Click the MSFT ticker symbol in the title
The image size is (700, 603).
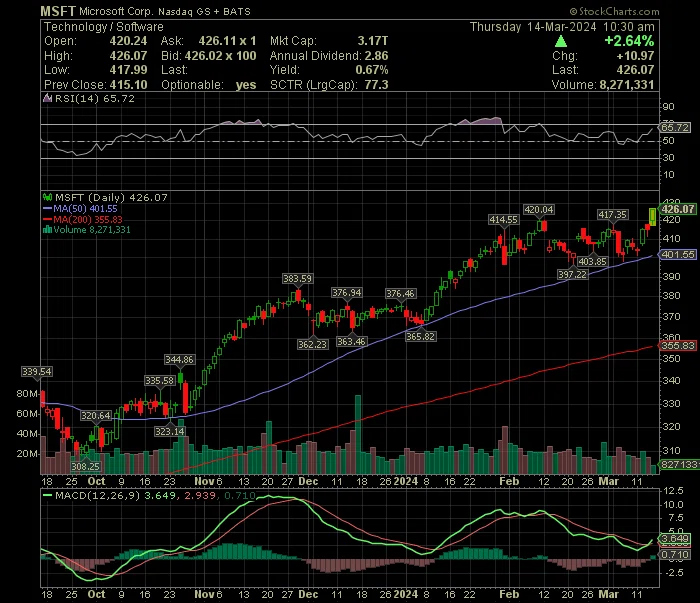point(58,11)
